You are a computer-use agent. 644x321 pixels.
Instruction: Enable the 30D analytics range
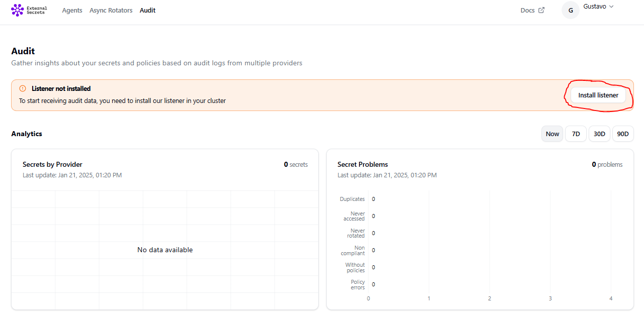pyautogui.click(x=599, y=134)
